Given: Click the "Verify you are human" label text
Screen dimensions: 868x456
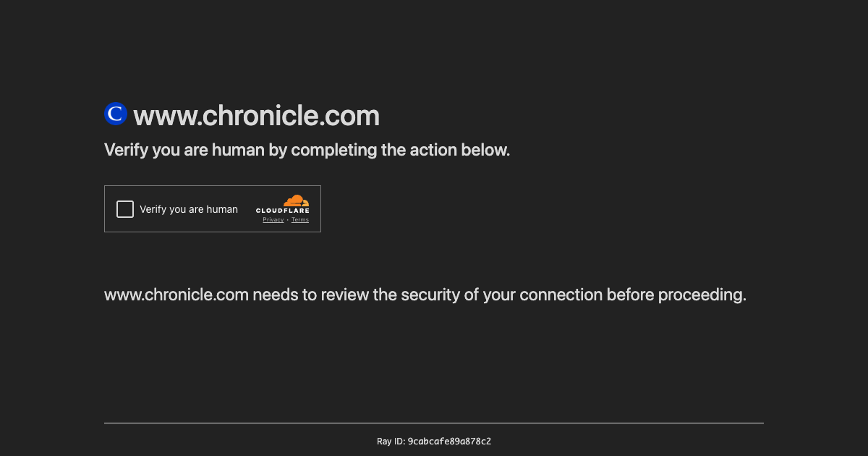Looking at the screenshot, I should pyautogui.click(x=189, y=209).
